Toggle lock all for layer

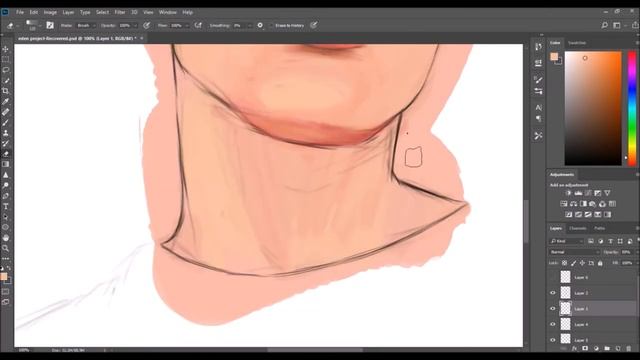[600, 263]
